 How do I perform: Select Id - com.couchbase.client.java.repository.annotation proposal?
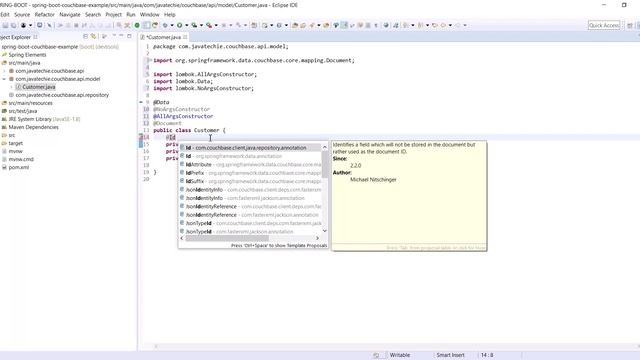[250, 148]
